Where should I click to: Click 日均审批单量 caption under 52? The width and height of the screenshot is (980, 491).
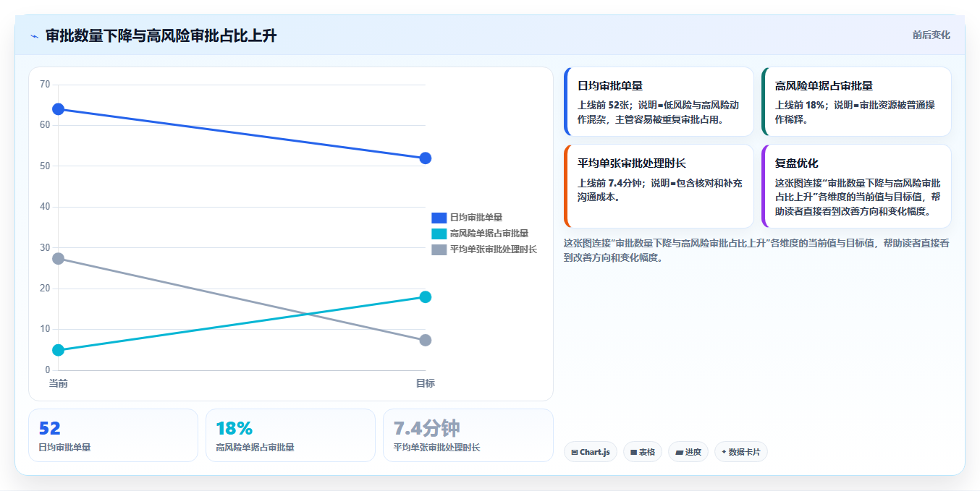[64, 448]
